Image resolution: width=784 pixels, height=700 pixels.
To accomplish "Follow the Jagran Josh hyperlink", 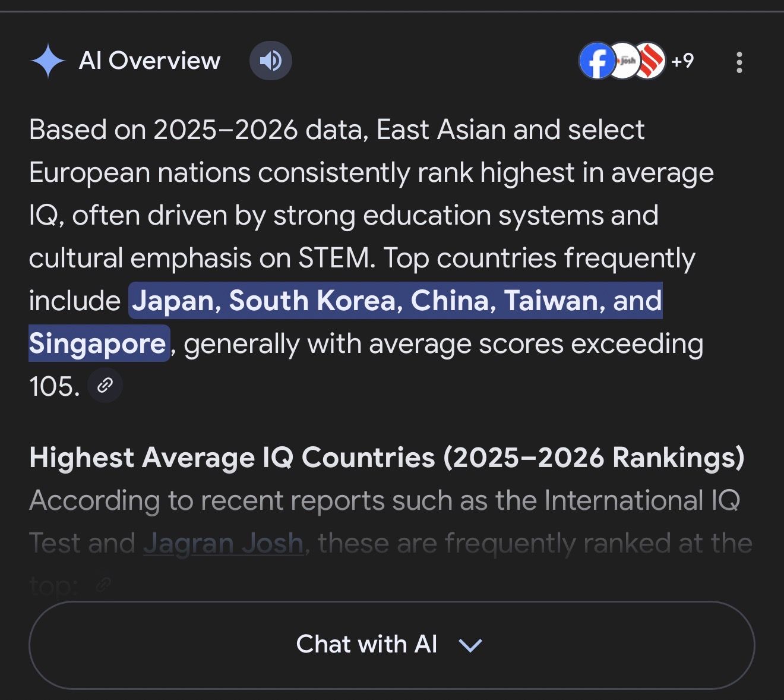I will (223, 543).
